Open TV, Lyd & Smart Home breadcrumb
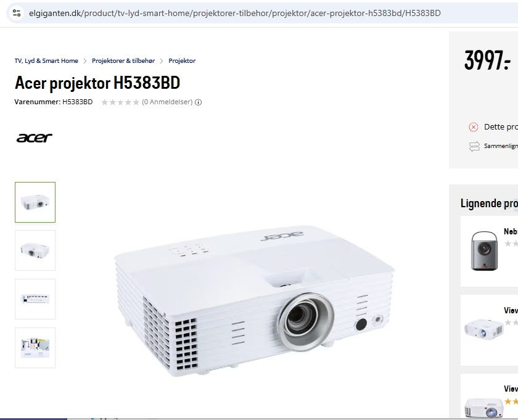 click(x=46, y=61)
